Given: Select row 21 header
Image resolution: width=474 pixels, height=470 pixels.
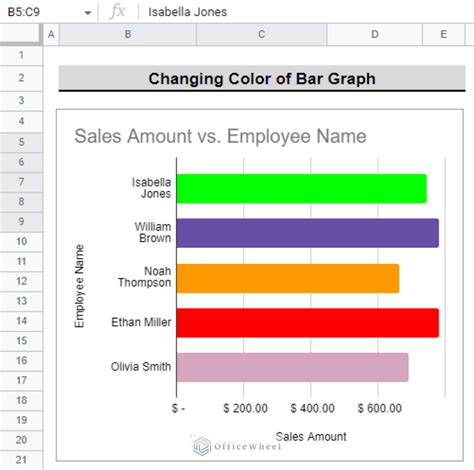Looking at the screenshot, I should (21, 460).
